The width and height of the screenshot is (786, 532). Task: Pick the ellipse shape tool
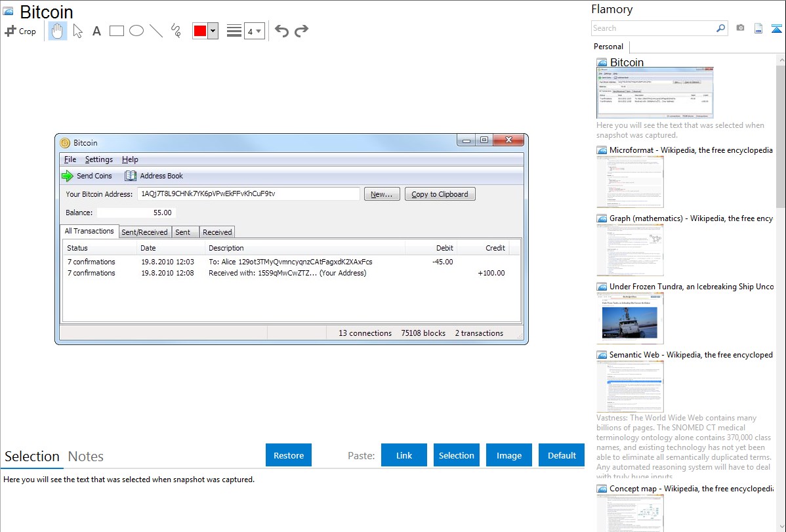pyautogui.click(x=136, y=31)
